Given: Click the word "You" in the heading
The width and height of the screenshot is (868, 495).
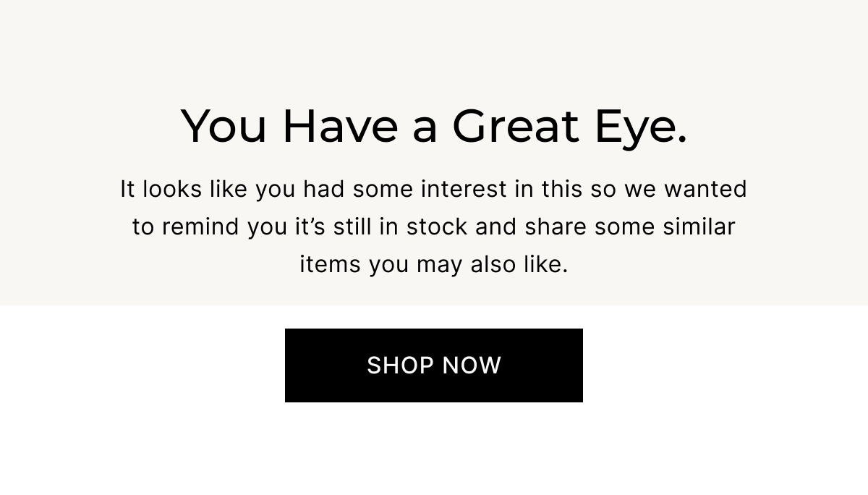Looking at the screenshot, I should 224,126.
